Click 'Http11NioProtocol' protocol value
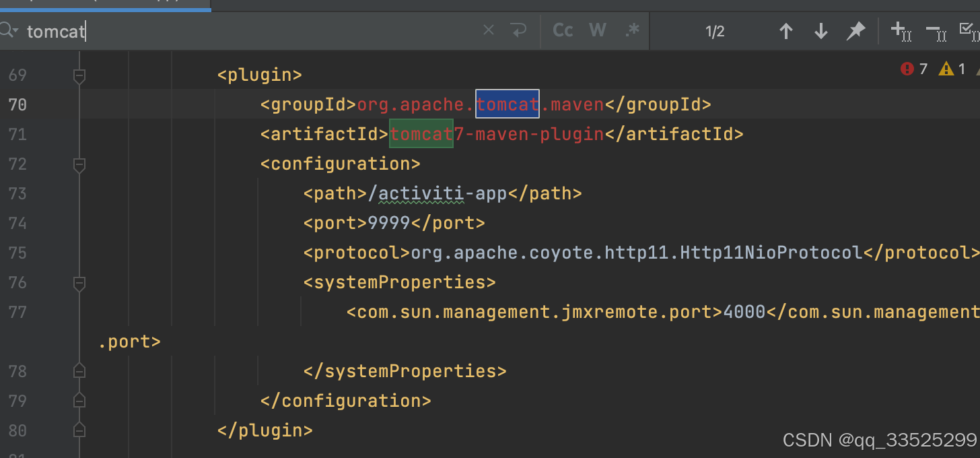 point(771,253)
